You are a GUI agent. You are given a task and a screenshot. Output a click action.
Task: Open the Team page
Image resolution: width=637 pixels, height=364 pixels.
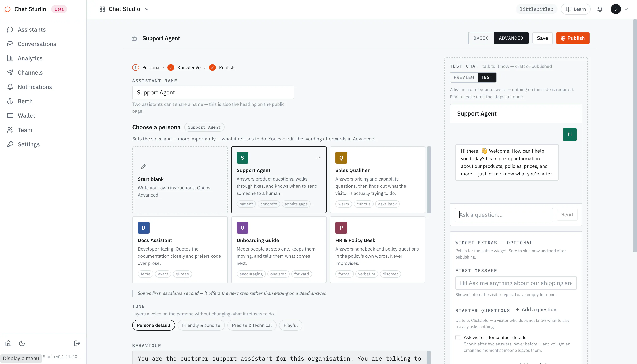pyautogui.click(x=19, y=130)
